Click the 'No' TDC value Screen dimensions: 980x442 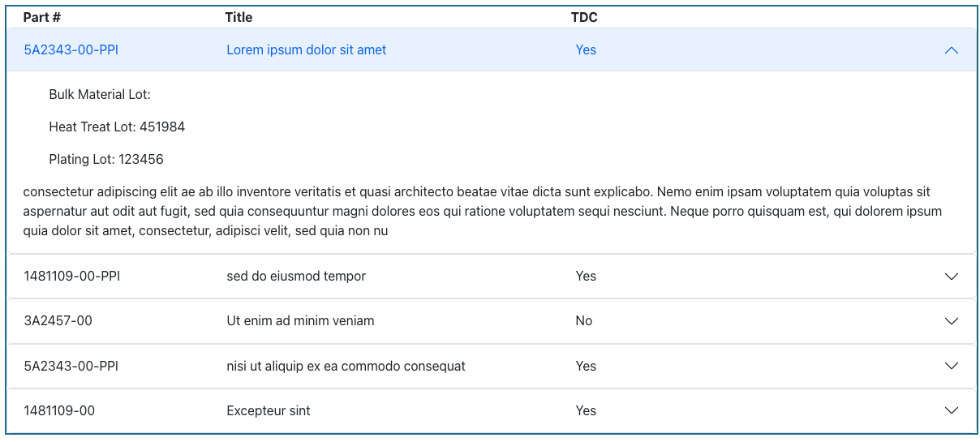click(x=584, y=321)
